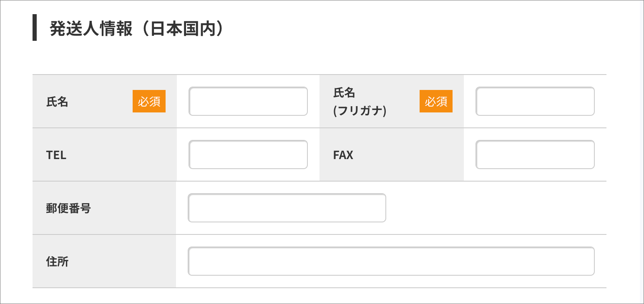
Task: Click the 郵便番号 label
Action: point(68,208)
